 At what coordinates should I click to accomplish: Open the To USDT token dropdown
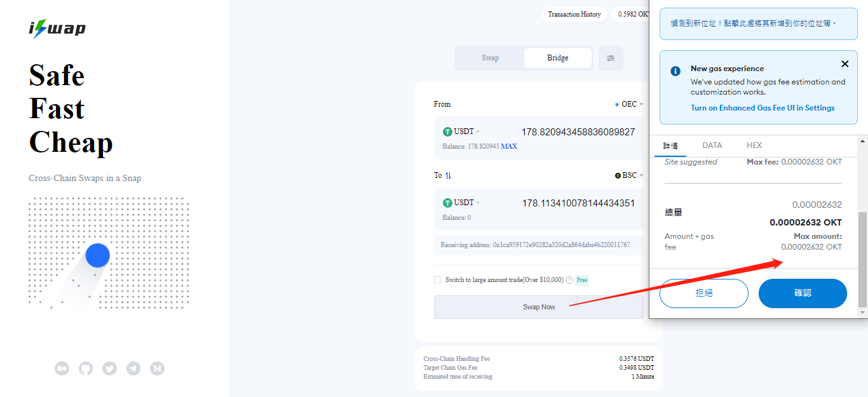(x=461, y=203)
